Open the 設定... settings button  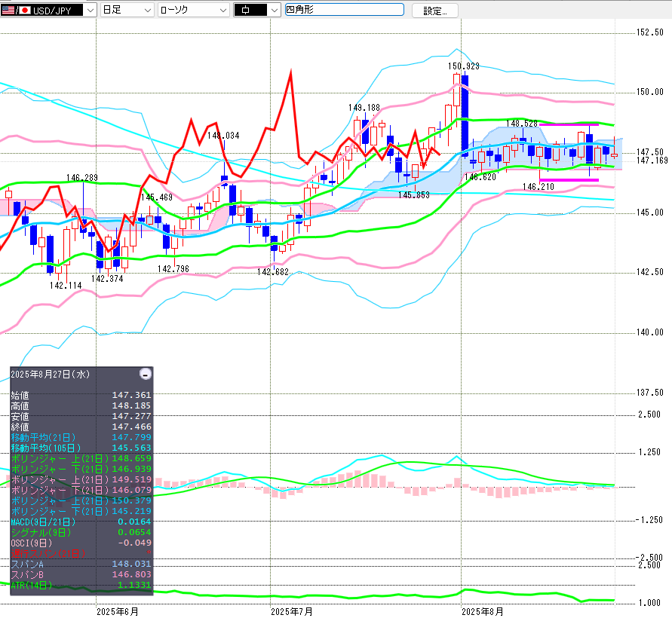pos(435,11)
